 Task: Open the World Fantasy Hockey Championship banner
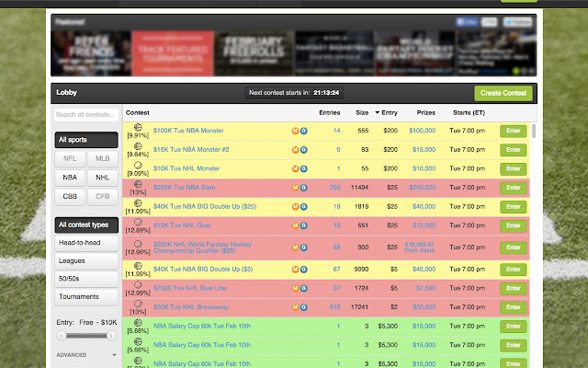pos(415,53)
